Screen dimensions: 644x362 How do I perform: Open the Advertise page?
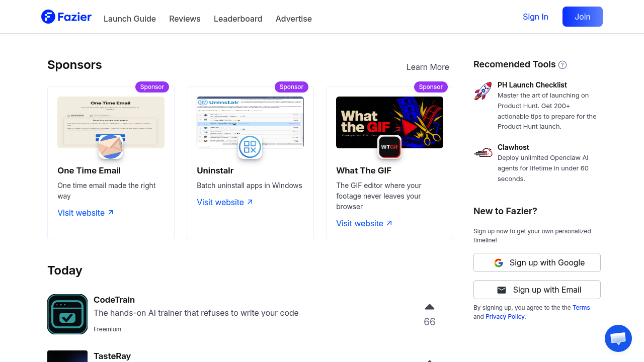tap(294, 19)
